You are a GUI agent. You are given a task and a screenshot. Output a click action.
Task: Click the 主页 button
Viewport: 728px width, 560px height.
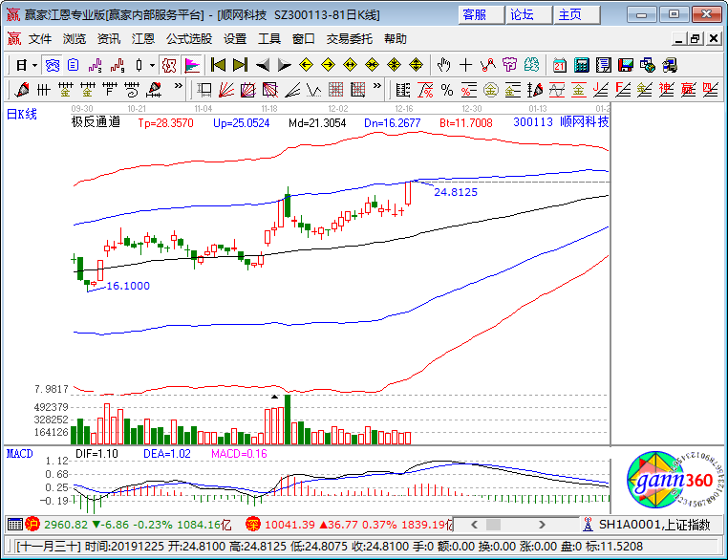[576, 15]
